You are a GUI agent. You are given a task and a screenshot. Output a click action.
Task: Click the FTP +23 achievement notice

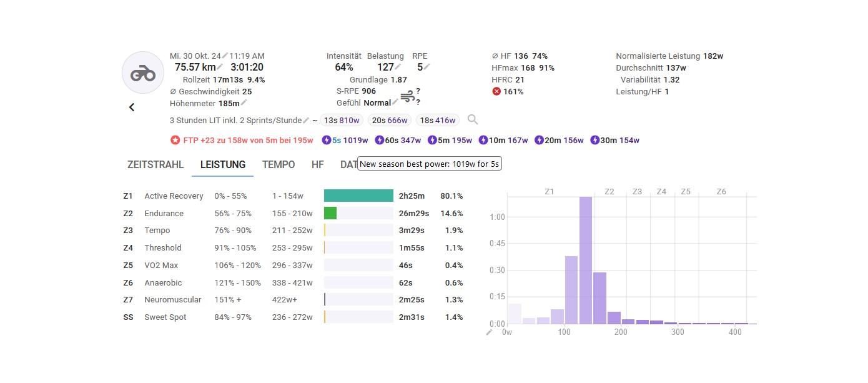tap(241, 141)
